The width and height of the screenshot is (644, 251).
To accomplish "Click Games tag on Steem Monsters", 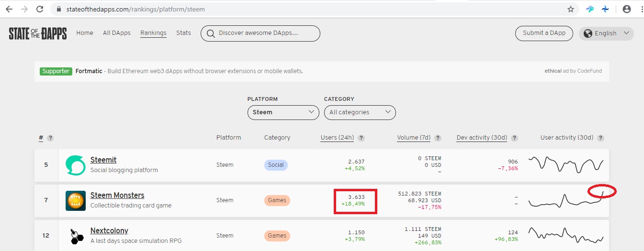I will (277, 200).
